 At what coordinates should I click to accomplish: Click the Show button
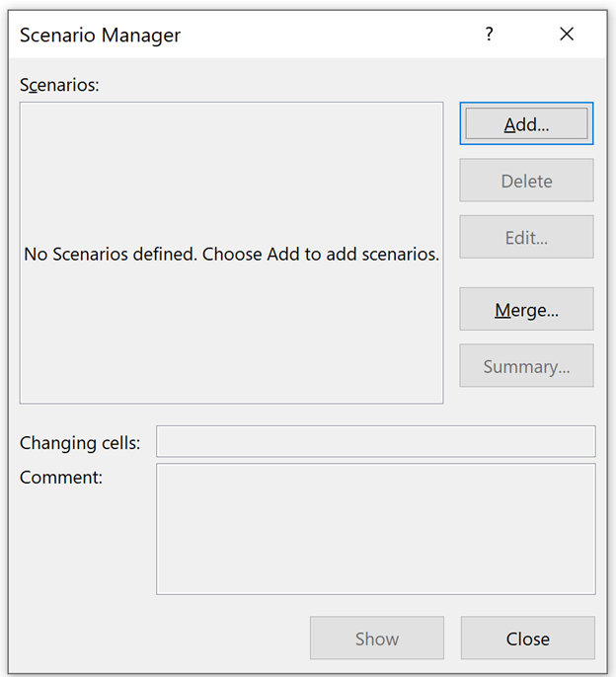click(376, 639)
